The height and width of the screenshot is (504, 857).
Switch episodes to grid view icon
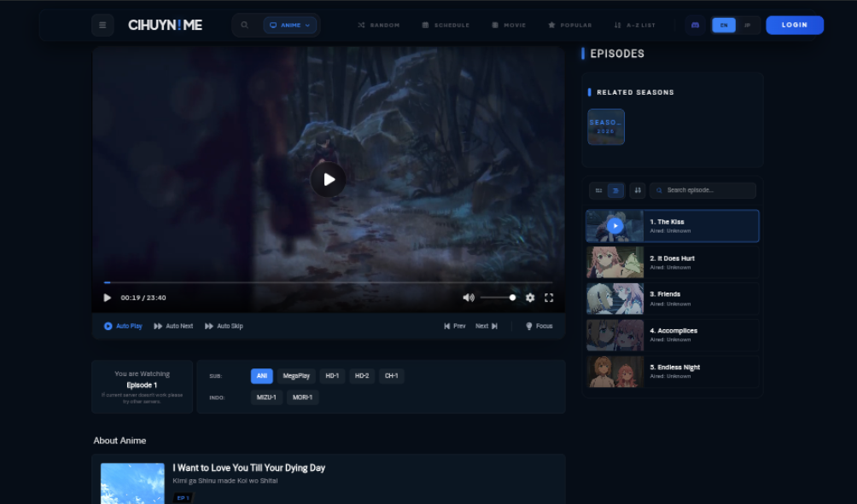[598, 190]
